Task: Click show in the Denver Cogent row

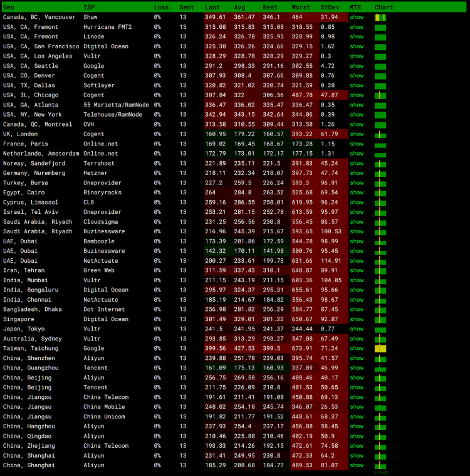Action: tap(357, 76)
